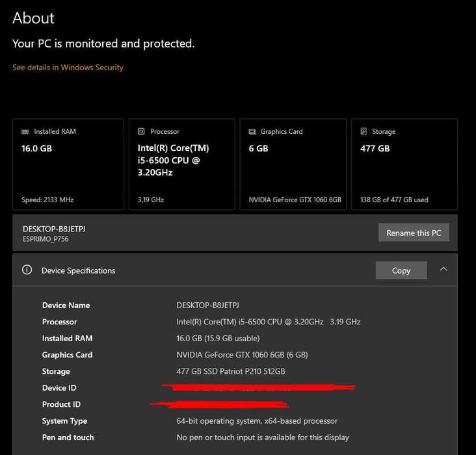Click the Storage drive icon

(x=364, y=131)
